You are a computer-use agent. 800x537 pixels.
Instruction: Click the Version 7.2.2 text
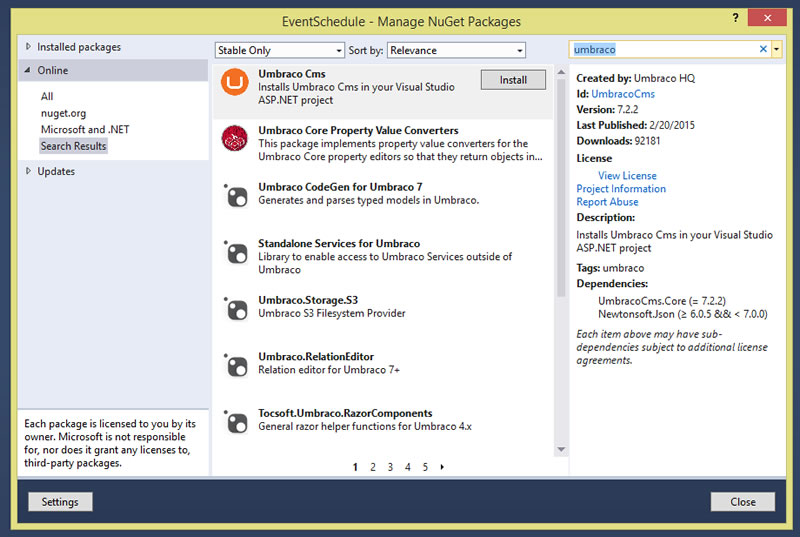[607, 110]
